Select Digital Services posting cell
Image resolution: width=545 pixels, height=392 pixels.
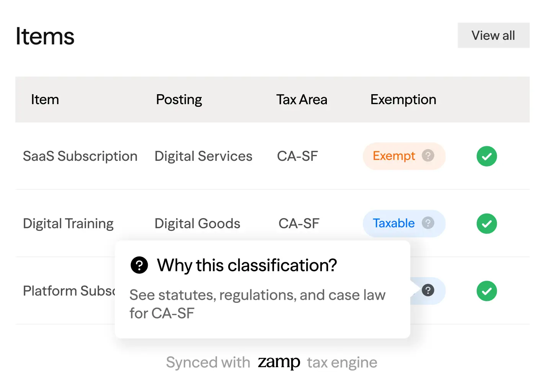203,156
